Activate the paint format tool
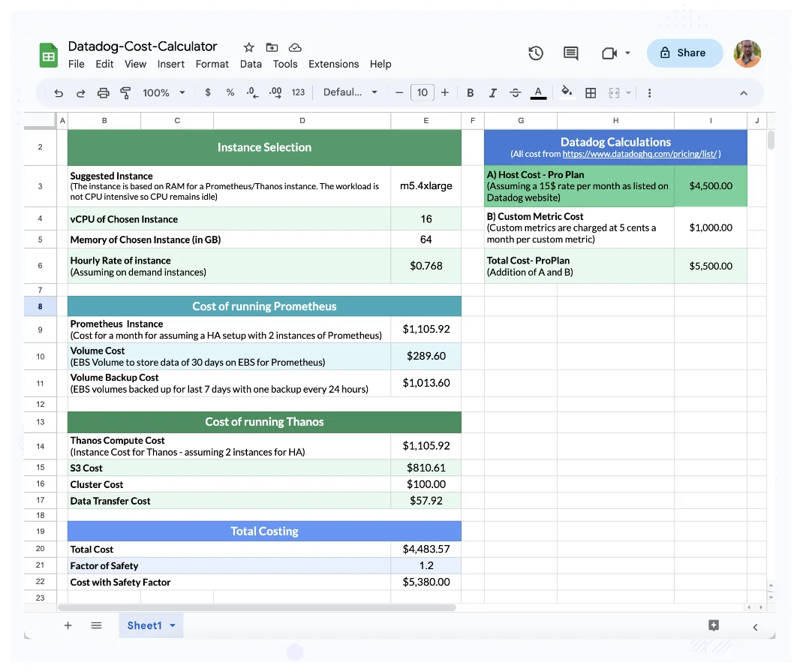800x672 pixels. coord(125,93)
